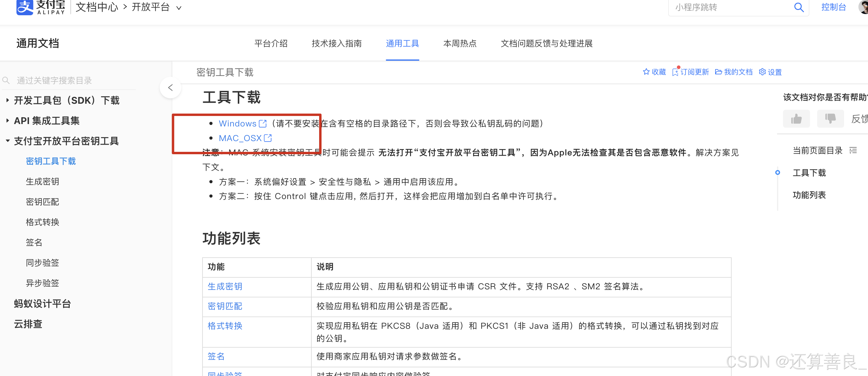This screenshot has height=376, width=868.
Task: Click the 订阅更新 subscribe icon
Action: coord(675,72)
